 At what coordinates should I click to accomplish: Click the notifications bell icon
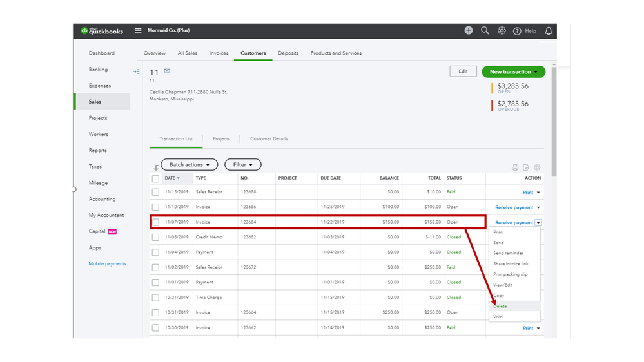point(549,31)
